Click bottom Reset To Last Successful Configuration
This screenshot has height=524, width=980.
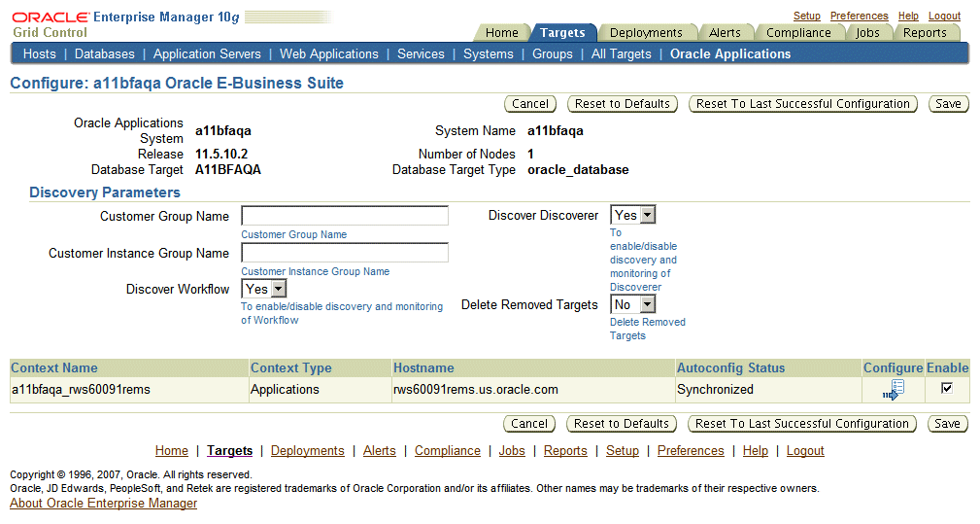pyautogui.click(x=802, y=423)
